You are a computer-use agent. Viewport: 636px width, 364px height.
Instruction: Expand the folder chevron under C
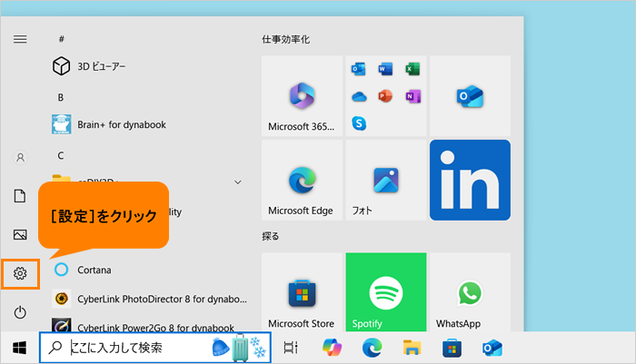[238, 182]
